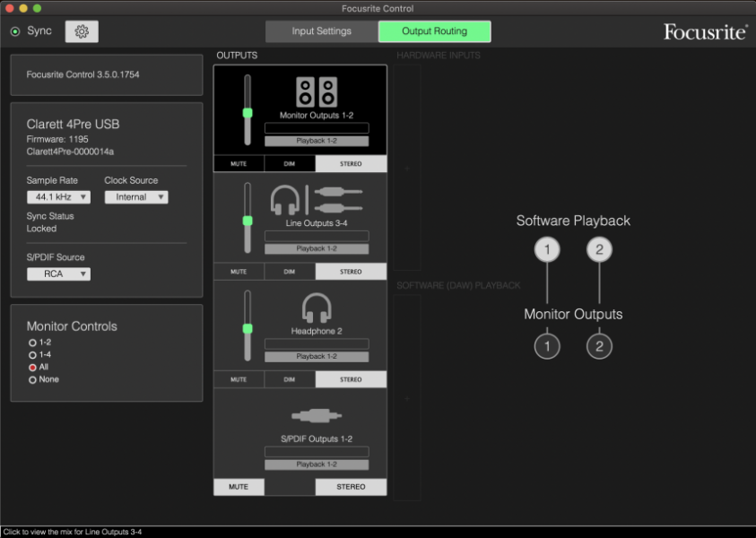Open the Sample Rate dropdown

[x=58, y=196]
